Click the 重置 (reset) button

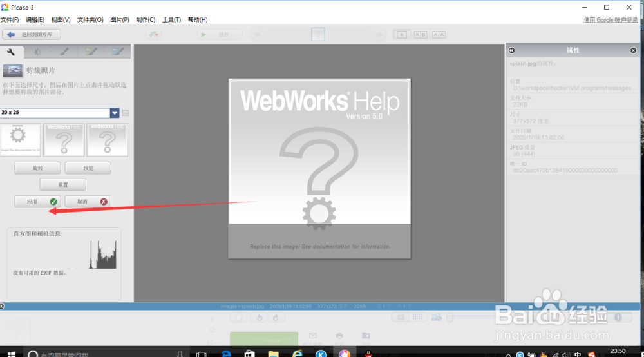pyautogui.click(x=63, y=184)
